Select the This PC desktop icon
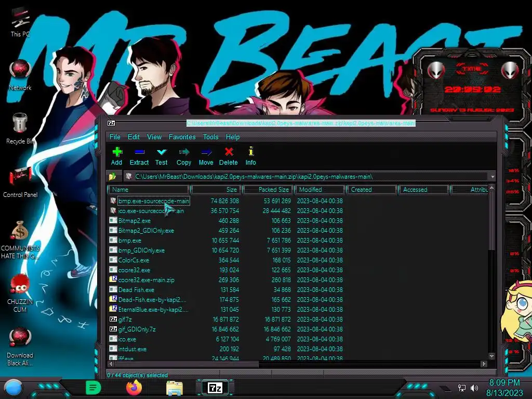Screen dimensions: 532x399 click(x=20, y=22)
